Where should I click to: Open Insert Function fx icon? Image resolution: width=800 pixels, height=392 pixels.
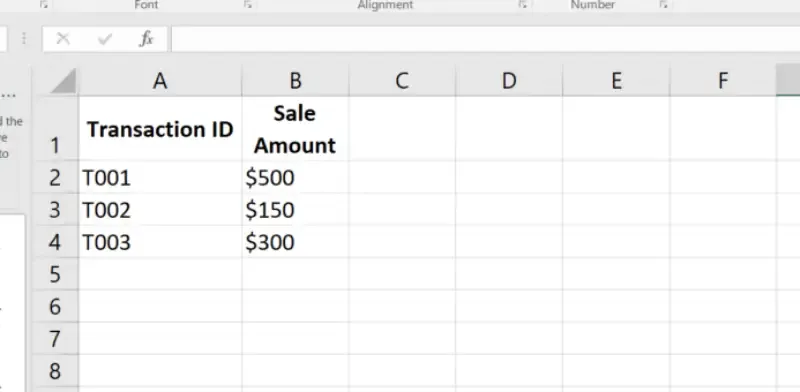(146, 39)
